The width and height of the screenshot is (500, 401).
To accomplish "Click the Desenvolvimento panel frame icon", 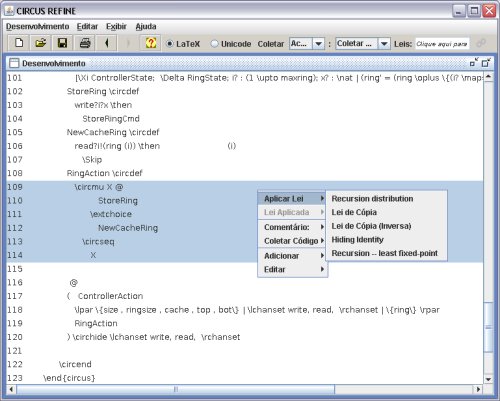I will point(14,63).
